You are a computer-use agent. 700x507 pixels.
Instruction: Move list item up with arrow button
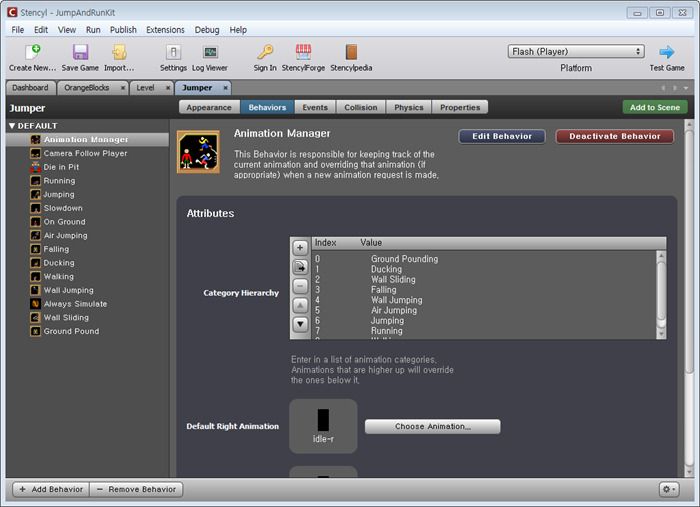tap(300, 305)
